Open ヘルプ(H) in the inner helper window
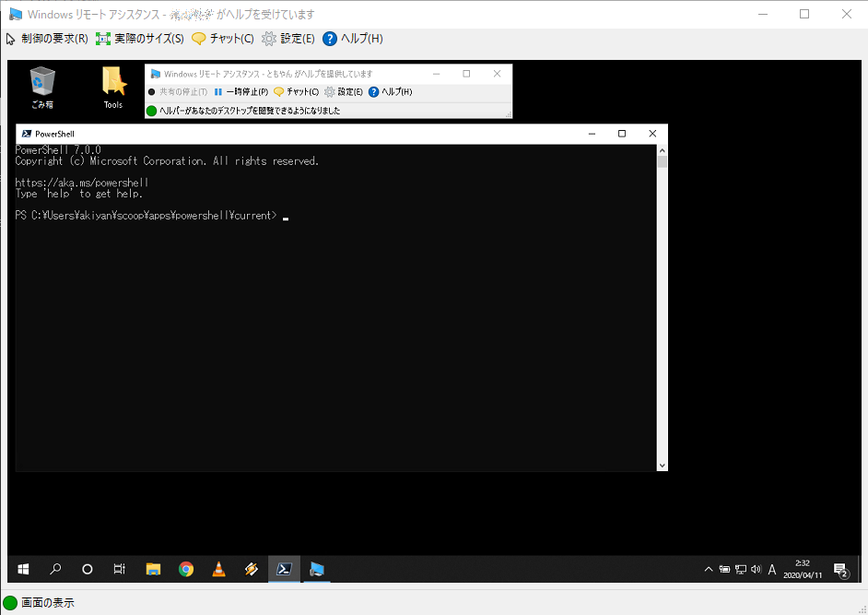 pyautogui.click(x=391, y=92)
